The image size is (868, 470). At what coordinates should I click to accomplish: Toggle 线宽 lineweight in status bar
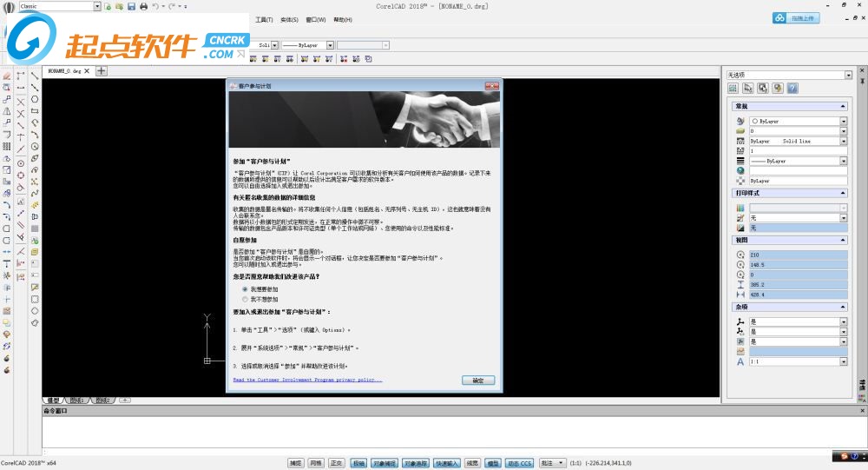pyautogui.click(x=472, y=463)
